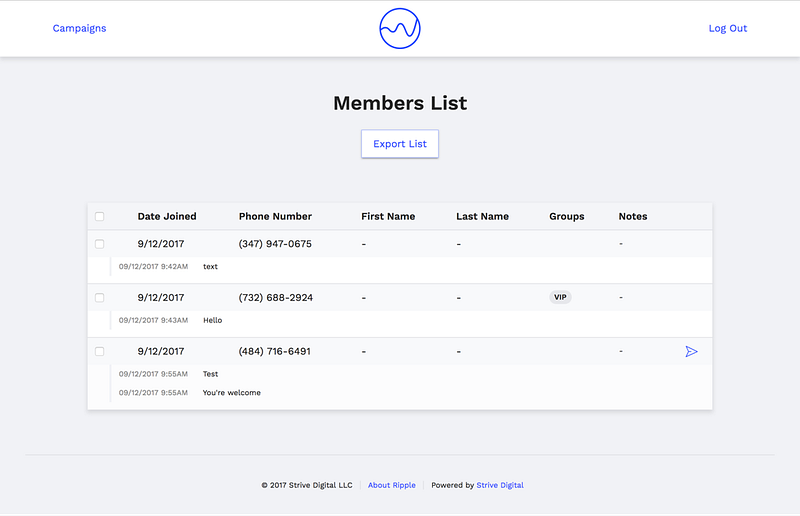Sort by the Date Joined column header
Image resolution: width=800 pixels, height=516 pixels.
[167, 216]
